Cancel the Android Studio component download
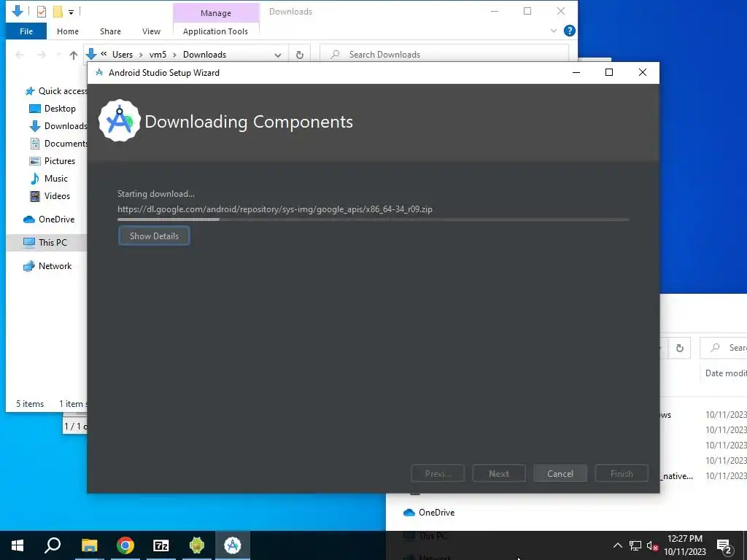 560,473
